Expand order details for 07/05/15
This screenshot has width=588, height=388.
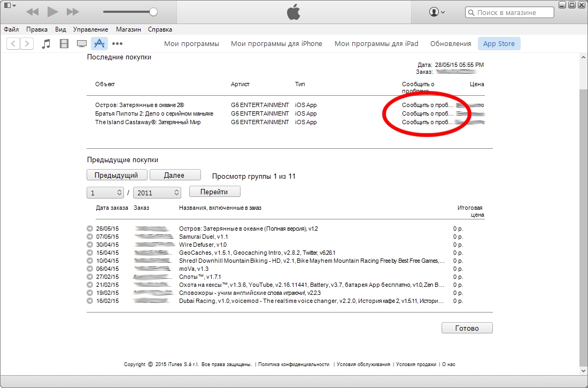pos(89,237)
